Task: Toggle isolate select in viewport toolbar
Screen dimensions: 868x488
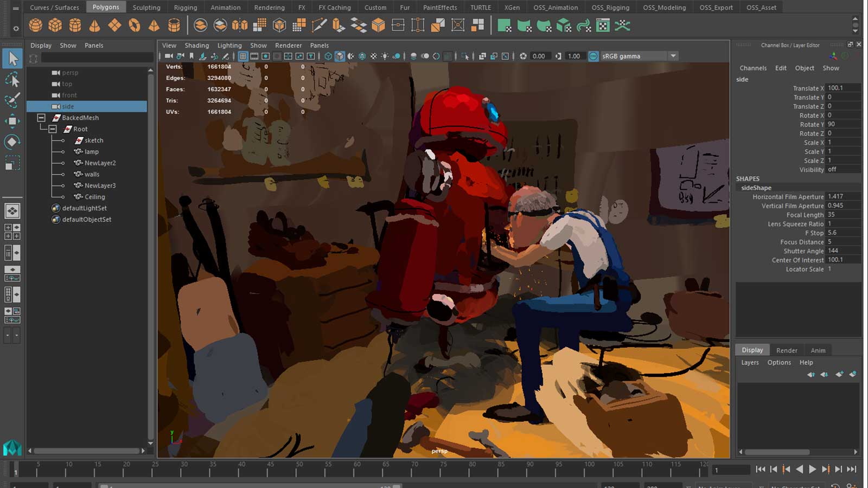Action: (465, 56)
